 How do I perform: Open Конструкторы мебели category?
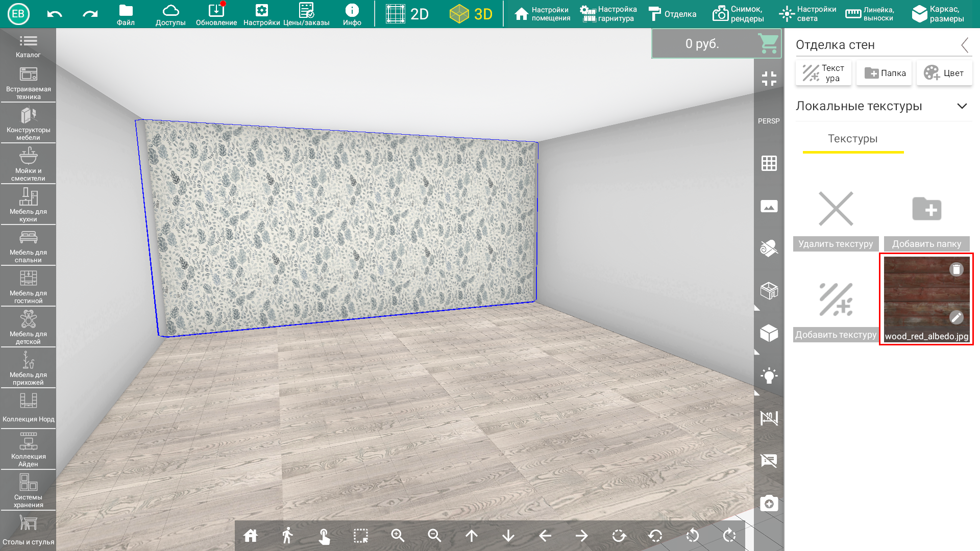(x=28, y=123)
